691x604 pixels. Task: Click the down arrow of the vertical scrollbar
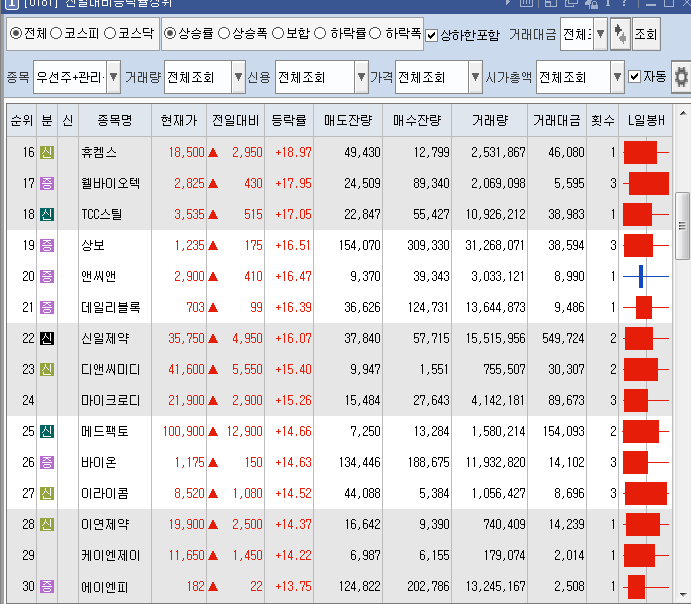pyautogui.click(x=683, y=594)
